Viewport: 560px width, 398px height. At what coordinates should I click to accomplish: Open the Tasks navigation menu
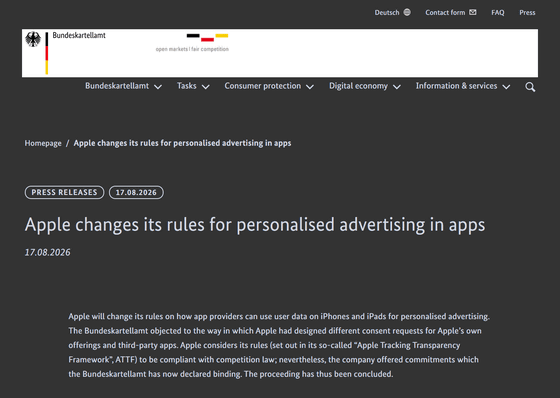(186, 86)
